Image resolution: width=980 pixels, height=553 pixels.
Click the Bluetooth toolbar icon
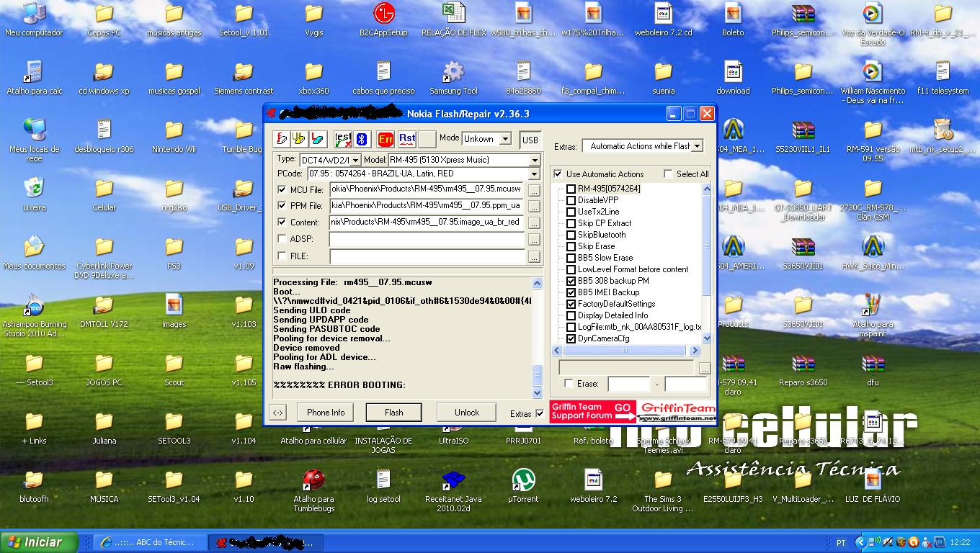(362, 139)
